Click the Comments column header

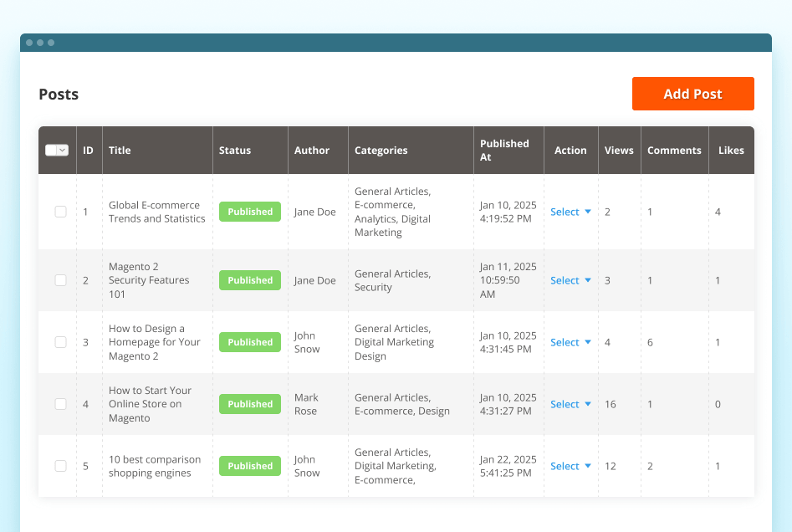(x=674, y=151)
